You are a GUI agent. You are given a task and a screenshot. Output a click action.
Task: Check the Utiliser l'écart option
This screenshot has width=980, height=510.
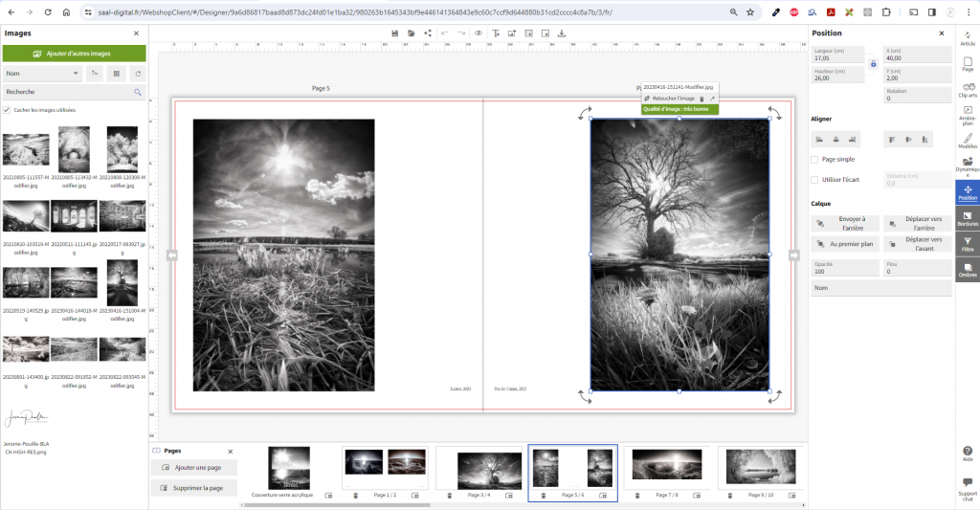[814, 180]
